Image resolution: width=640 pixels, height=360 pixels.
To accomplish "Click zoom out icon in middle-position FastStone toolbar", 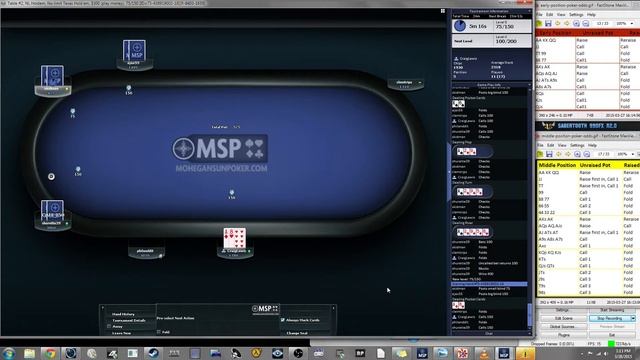I will pyautogui.click(x=587, y=154).
